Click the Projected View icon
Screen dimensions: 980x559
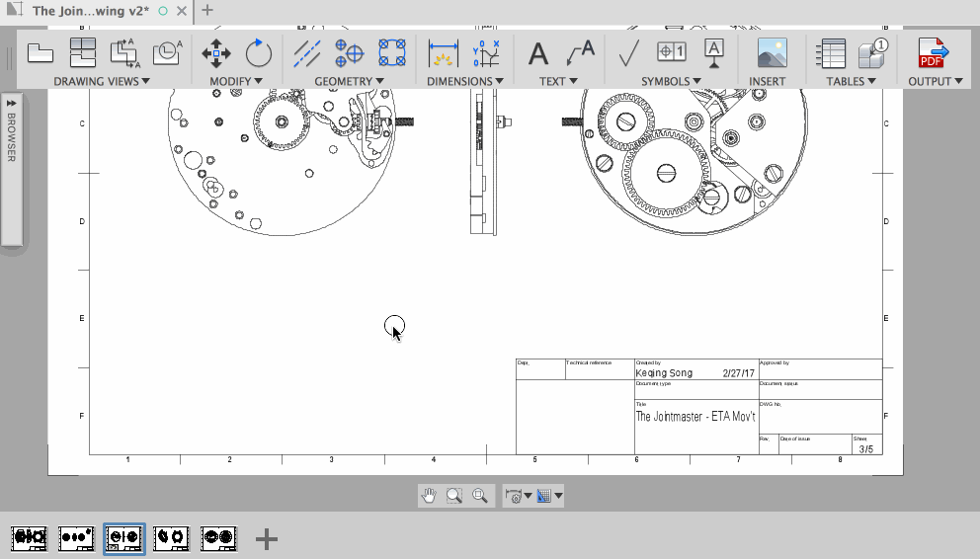point(83,52)
